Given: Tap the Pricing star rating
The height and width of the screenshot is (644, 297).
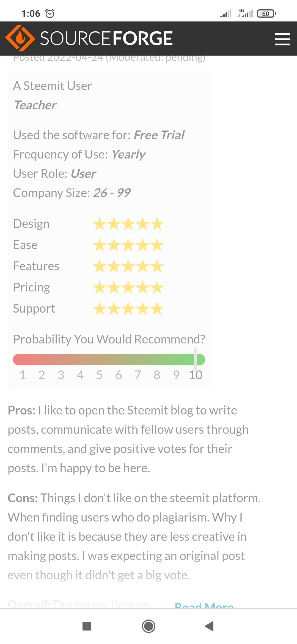Looking at the screenshot, I should (128, 287).
